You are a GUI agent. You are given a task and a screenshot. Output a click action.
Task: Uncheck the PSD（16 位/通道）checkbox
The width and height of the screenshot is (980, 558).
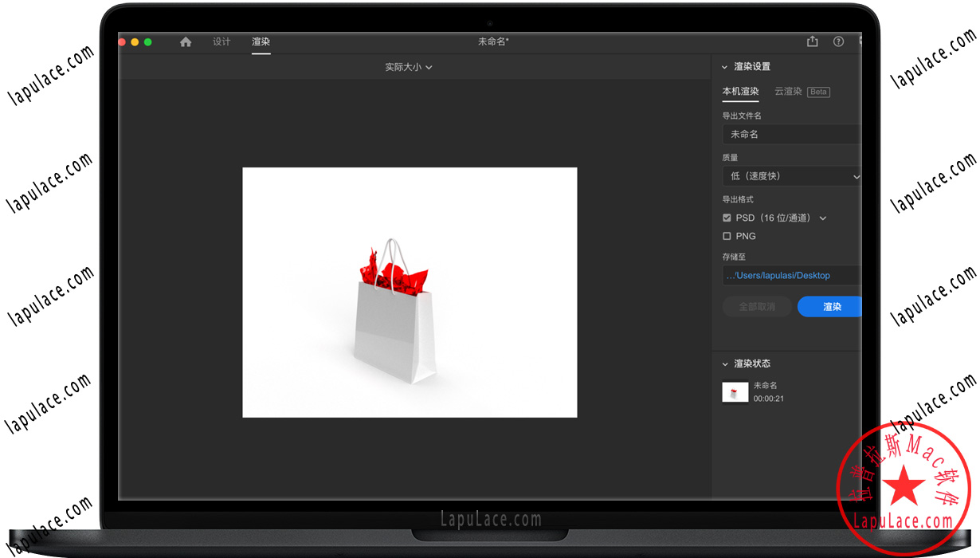click(x=727, y=217)
